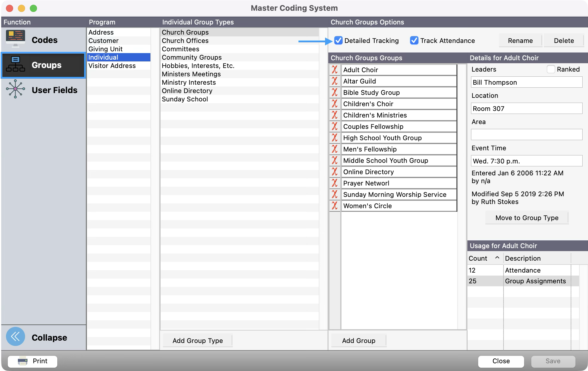The width and height of the screenshot is (588, 371).
Task: Click Add Group Type button
Action: pyautogui.click(x=198, y=341)
